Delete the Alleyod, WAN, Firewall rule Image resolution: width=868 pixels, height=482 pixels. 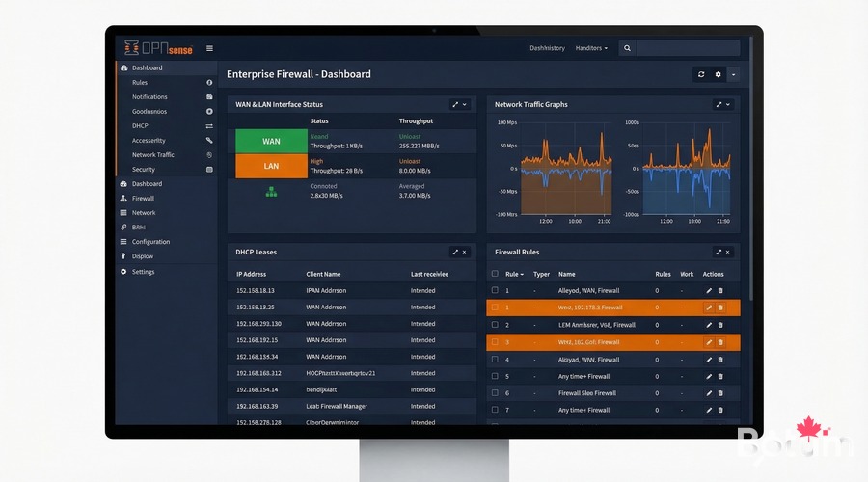click(x=720, y=290)
